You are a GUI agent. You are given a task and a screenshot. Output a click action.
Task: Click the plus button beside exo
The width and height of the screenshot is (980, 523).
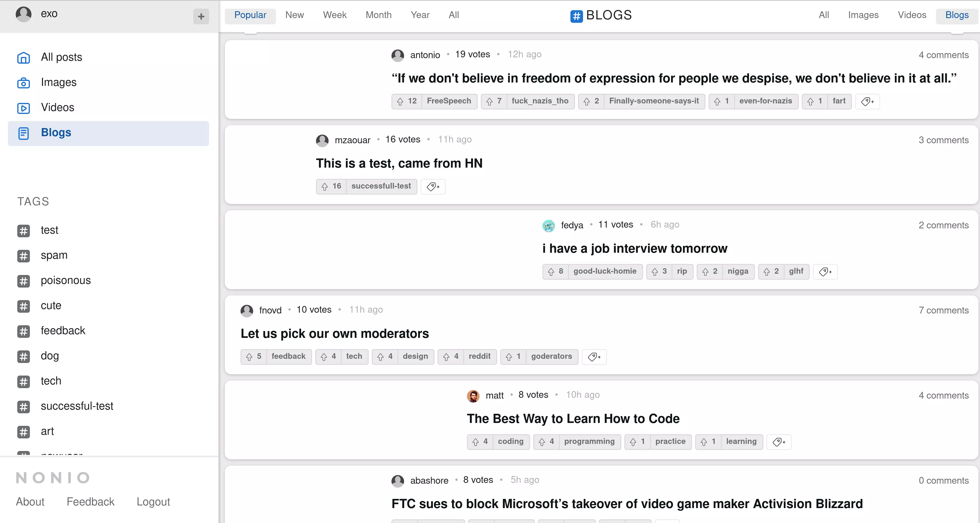pos(201,16)
